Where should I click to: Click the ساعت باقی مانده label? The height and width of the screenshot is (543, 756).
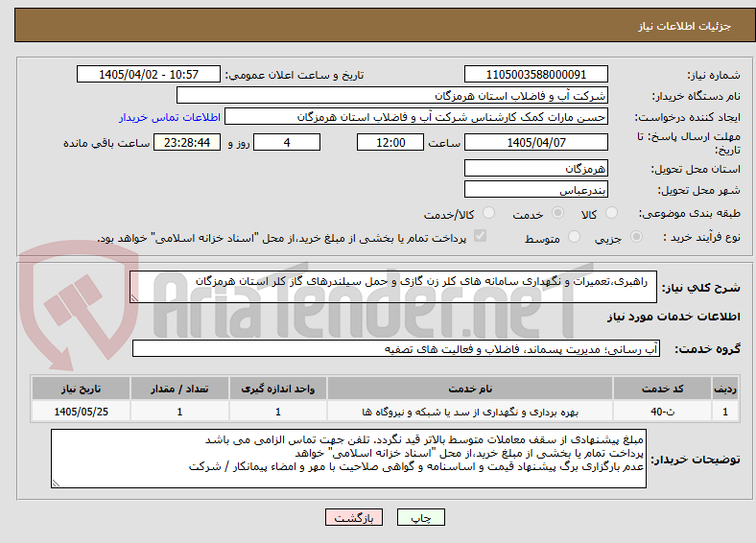[106, 143]
